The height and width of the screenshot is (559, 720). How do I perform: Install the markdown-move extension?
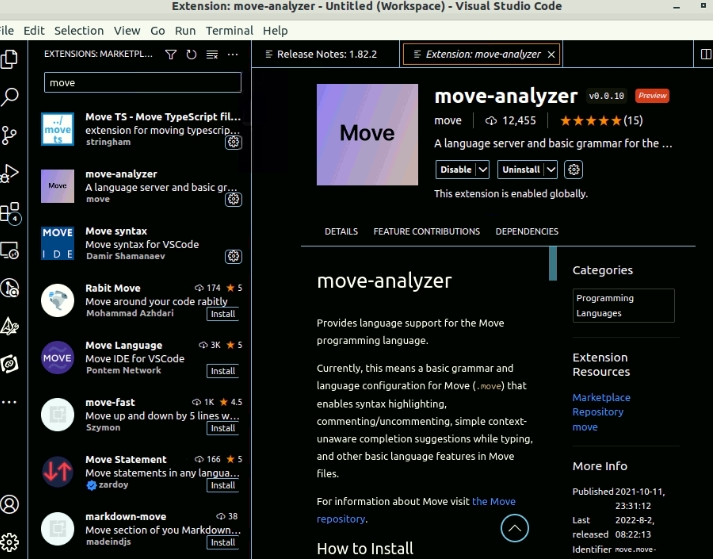pyautogui.click(x=223, y=542)
